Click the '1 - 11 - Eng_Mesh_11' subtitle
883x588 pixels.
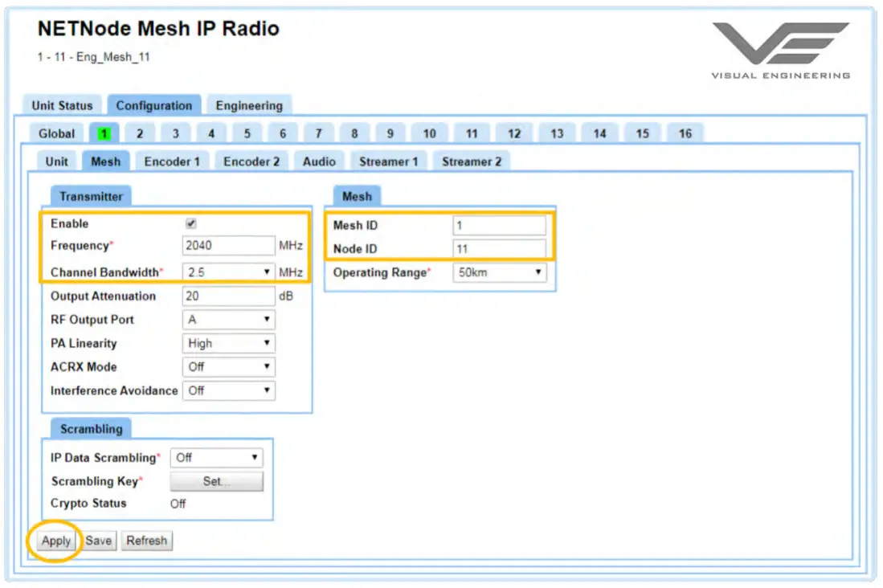[x=93, y=57]
